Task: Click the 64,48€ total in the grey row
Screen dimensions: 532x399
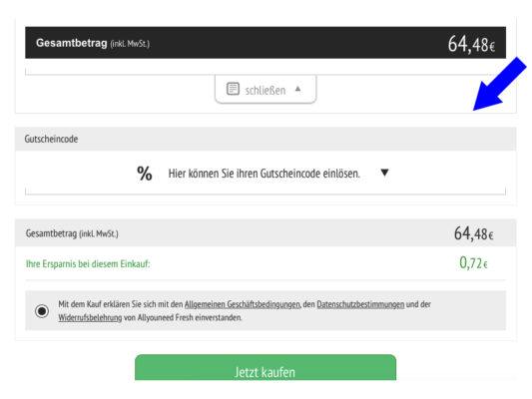Action: pyautogui.click(x=474, y=233)
